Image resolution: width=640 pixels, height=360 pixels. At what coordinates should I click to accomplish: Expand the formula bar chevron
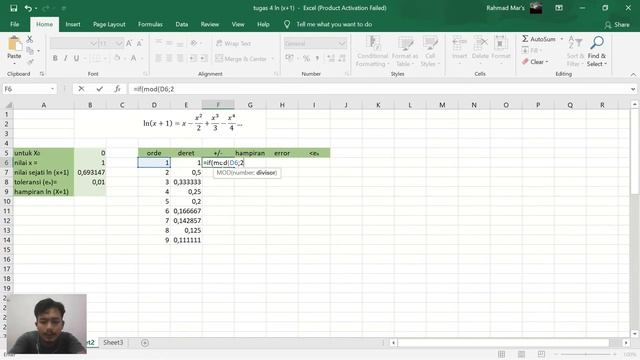633,89
